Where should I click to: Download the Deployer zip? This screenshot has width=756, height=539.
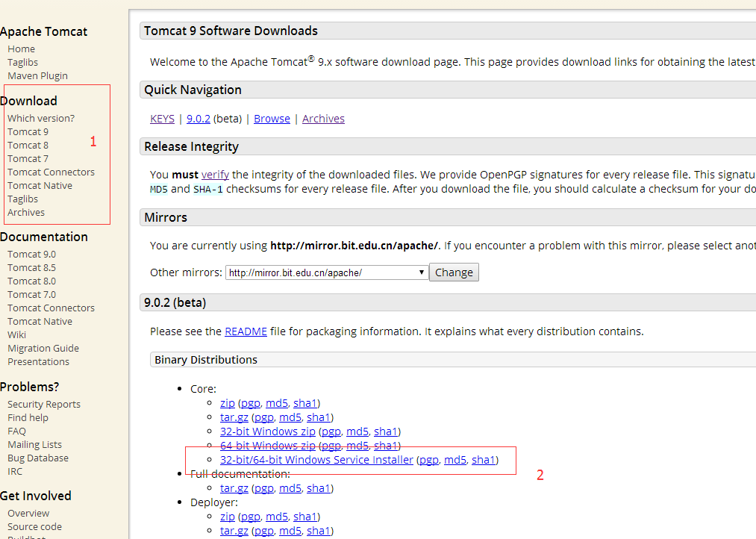click(228, 517)
